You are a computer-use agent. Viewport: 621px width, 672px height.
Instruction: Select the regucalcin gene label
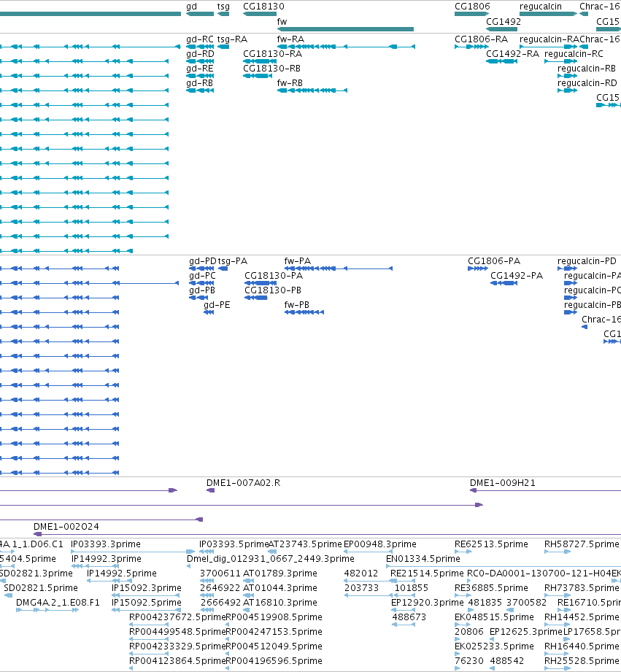(541, 7)
